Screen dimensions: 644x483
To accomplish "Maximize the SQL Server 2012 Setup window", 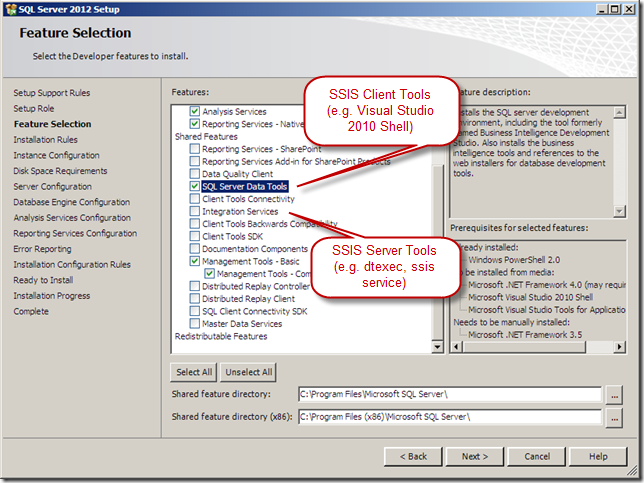I will 614,9.
